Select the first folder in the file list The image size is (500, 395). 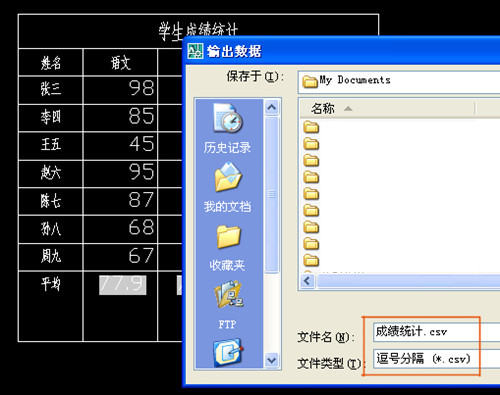click(x=311, y=127)
